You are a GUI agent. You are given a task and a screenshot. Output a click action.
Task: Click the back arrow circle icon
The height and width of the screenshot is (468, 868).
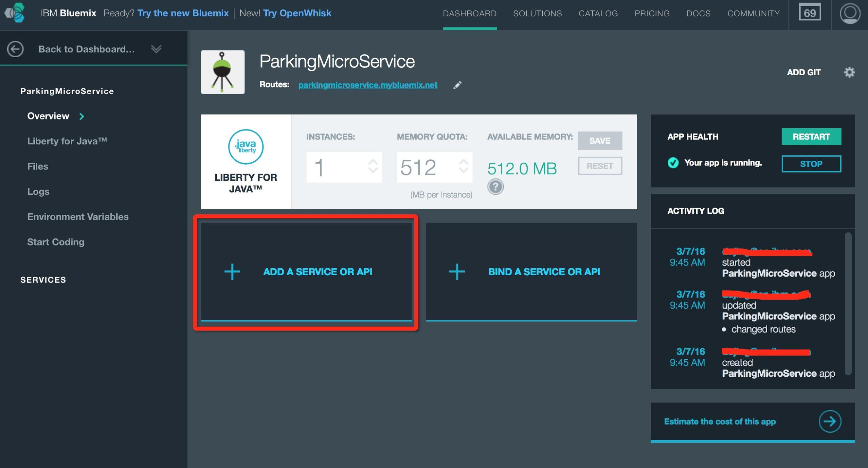[x=15, y=49]
